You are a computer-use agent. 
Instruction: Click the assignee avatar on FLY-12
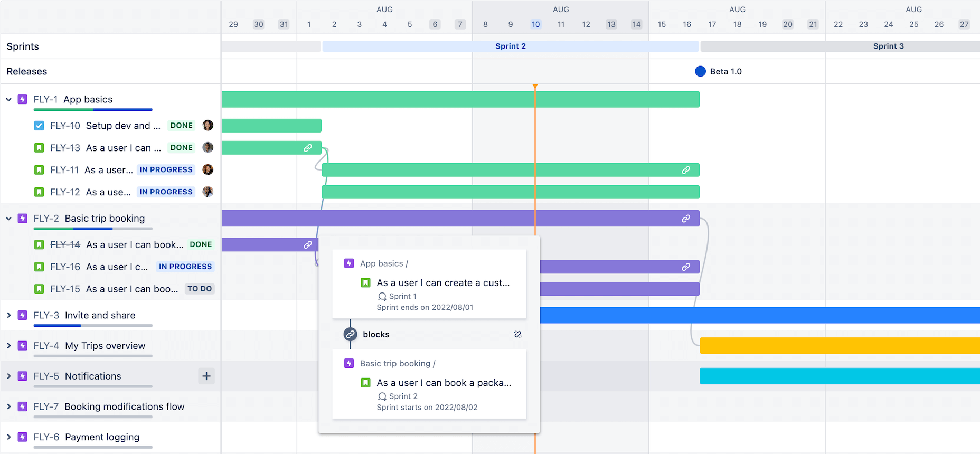208,192
